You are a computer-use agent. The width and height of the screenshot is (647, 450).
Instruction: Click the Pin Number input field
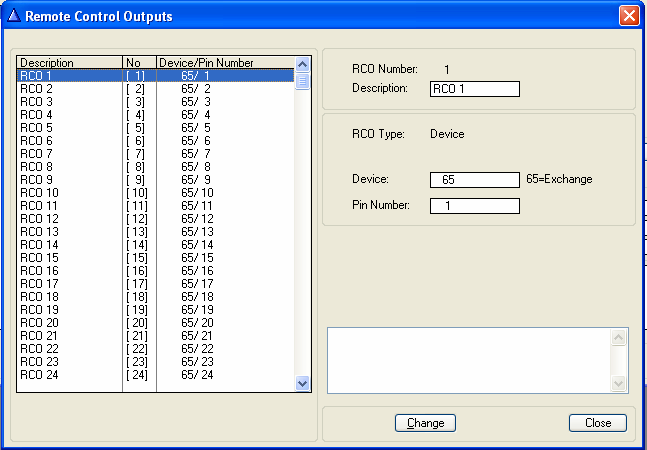pyautogui.click(x=475, y=206)
